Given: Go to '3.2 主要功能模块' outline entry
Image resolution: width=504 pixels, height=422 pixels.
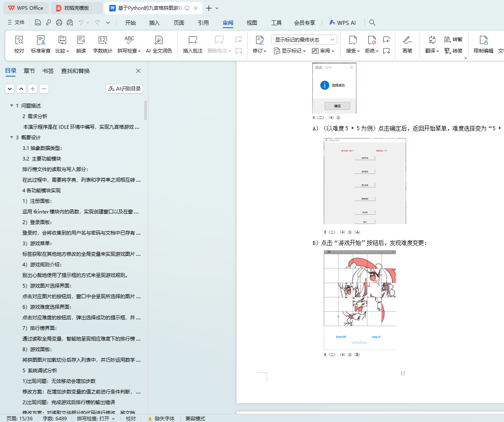Looking at the screenshot, I should click(x=42, y=158).
